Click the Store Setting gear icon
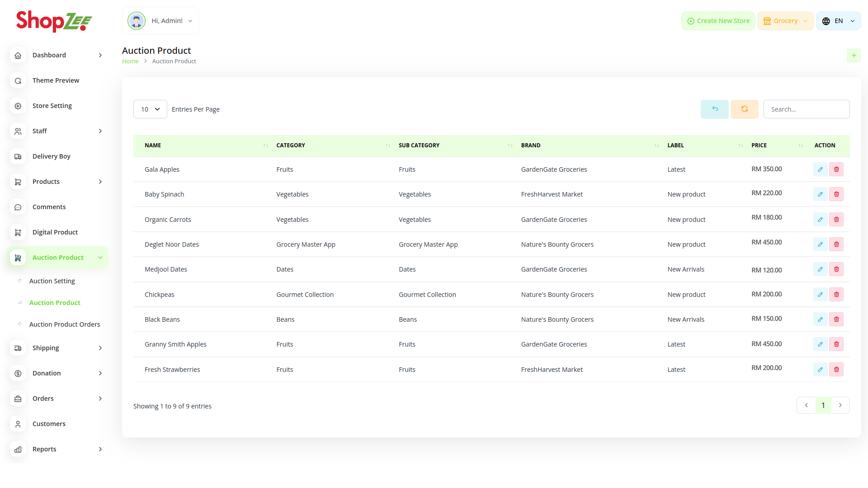The width and height of the screenshot is (868, 488). click(18, 106)
